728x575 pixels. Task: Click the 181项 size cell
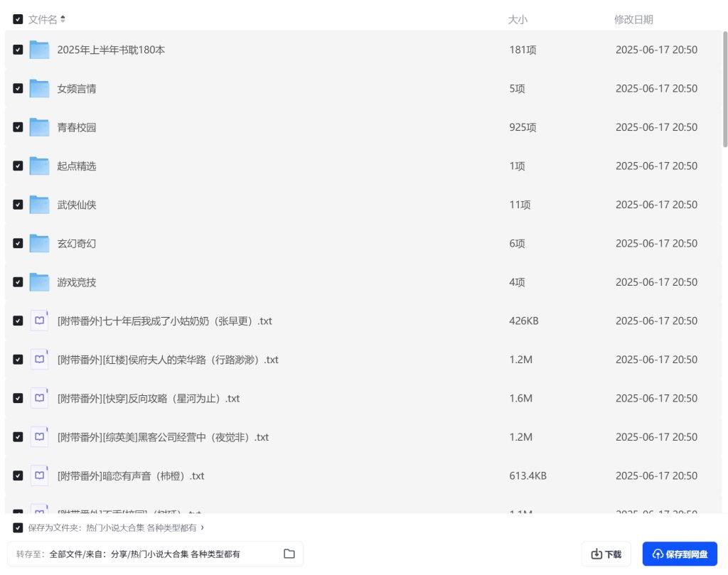[x=523, y=50]
